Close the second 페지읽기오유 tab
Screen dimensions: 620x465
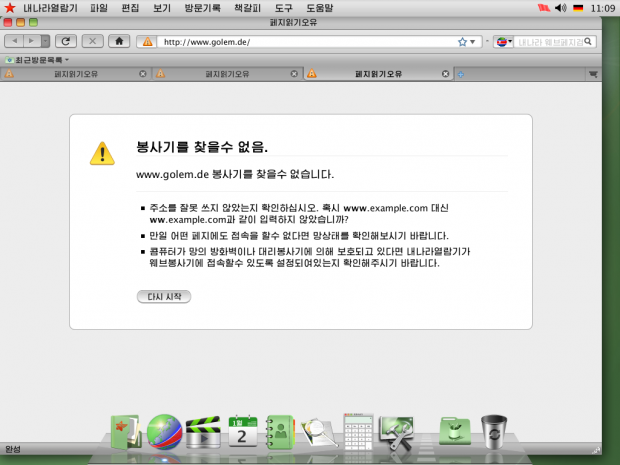pos(293,74)
